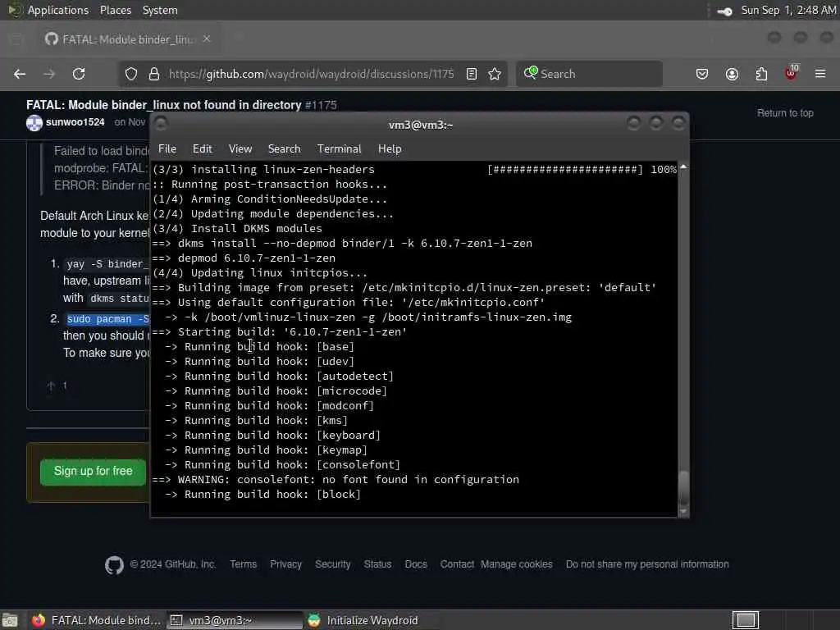Click the workspace switcher in bottom panel
Screen dimensions: 840x630
[x=746, y=620]
